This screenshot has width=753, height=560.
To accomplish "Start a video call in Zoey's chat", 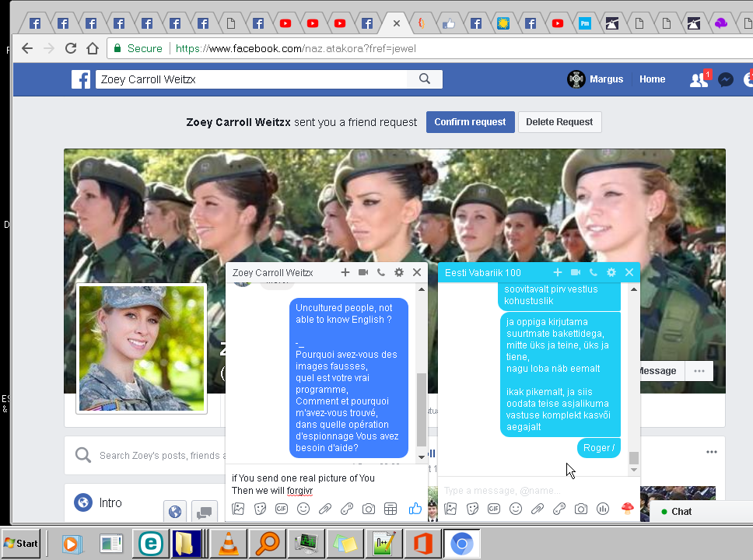I will [x=363, y=272].
